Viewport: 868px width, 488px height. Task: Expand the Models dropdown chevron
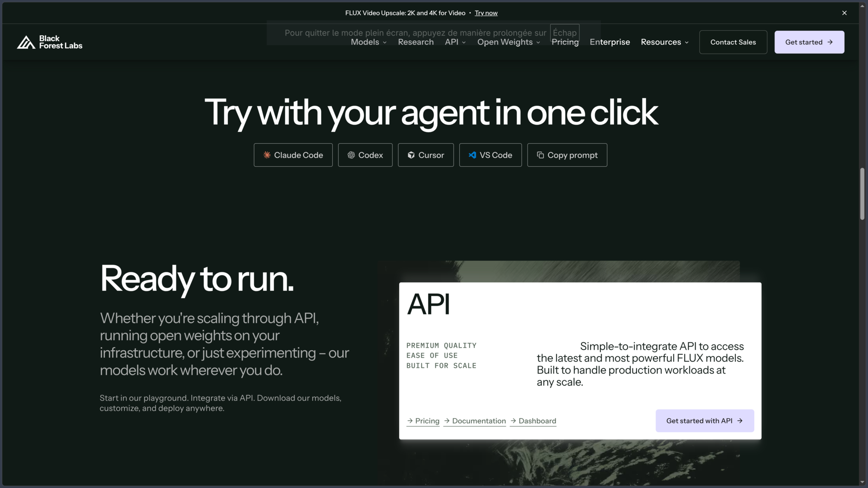385,42
